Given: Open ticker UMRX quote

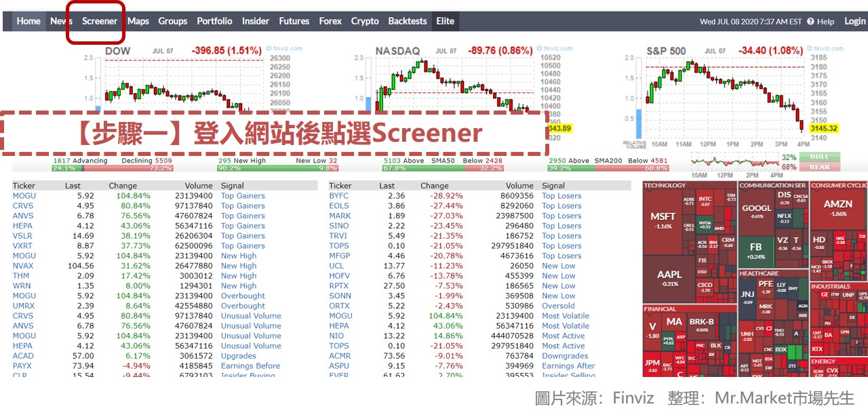Looking at the screenshot, I should tap(24, 306).
